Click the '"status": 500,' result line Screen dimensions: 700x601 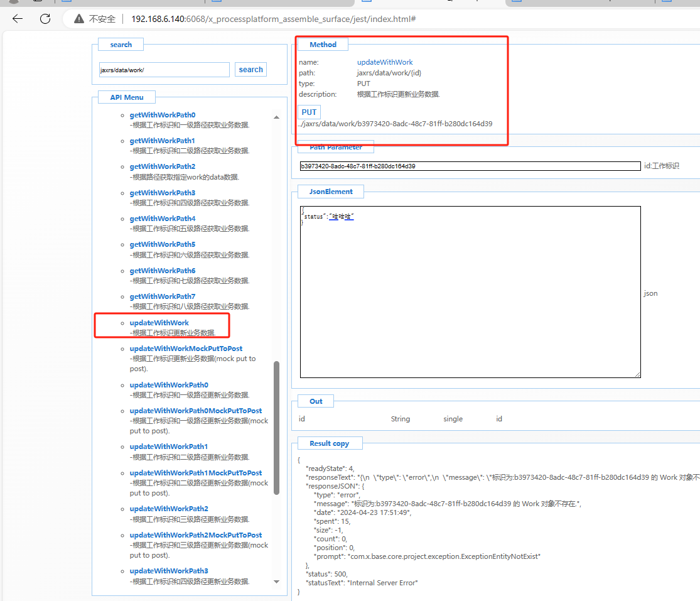327,574
